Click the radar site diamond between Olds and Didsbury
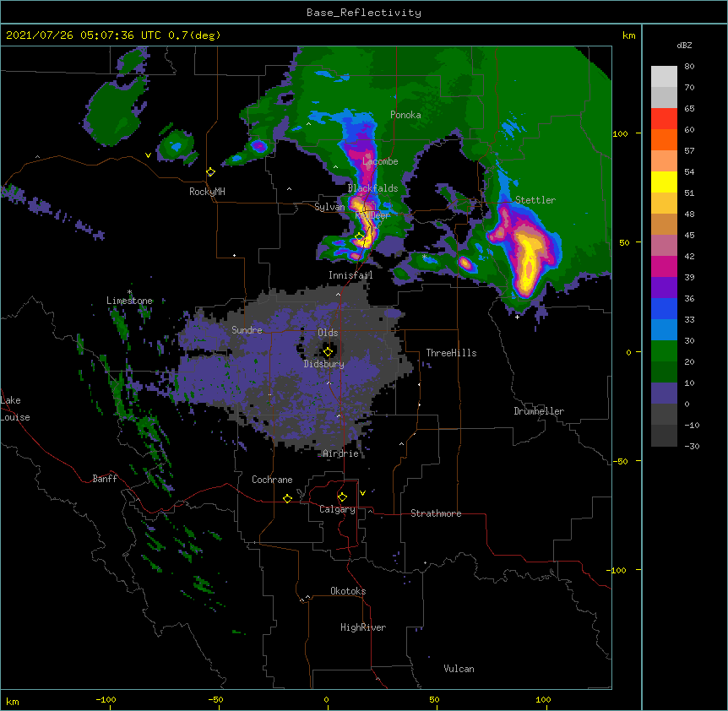Screen dimensions: 728x711 point(328,352)
